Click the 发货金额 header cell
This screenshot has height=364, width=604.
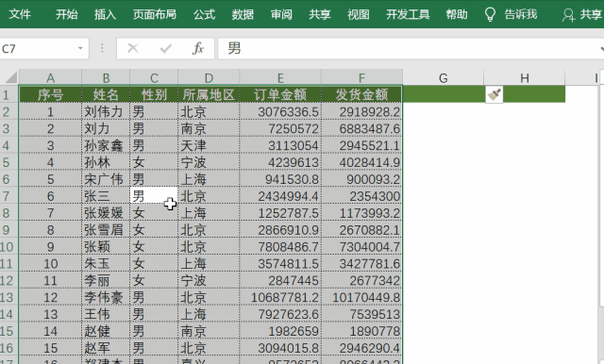[361, 94]
